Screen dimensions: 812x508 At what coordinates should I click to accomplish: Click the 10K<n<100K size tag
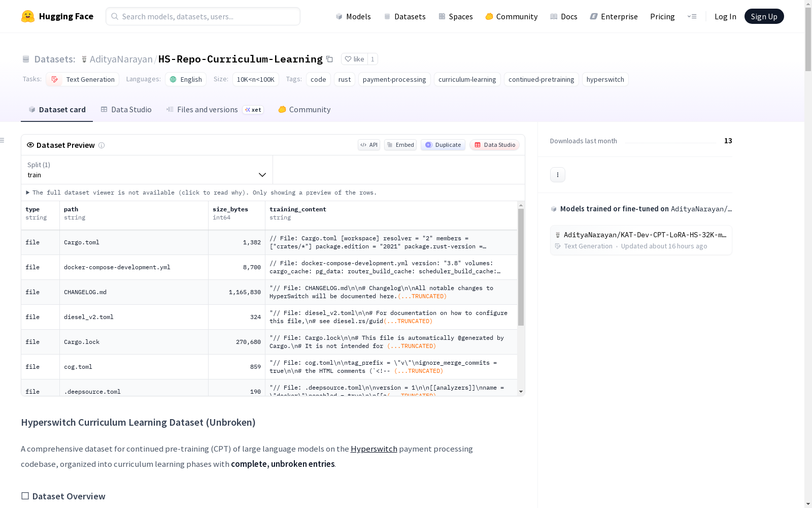point(256,79)
